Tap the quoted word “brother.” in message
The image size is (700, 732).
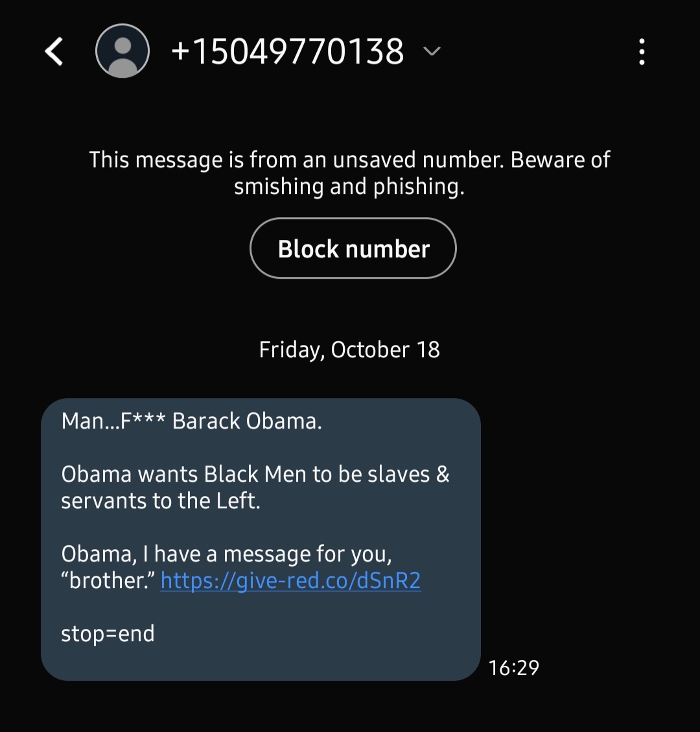click(108, 581)
